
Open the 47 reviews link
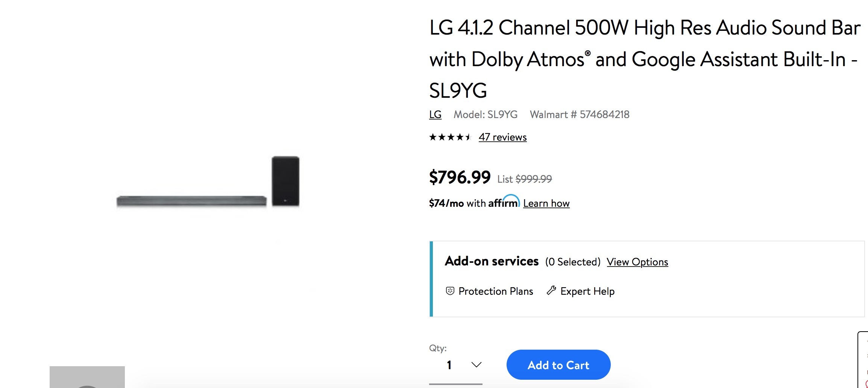pos(502,137)
